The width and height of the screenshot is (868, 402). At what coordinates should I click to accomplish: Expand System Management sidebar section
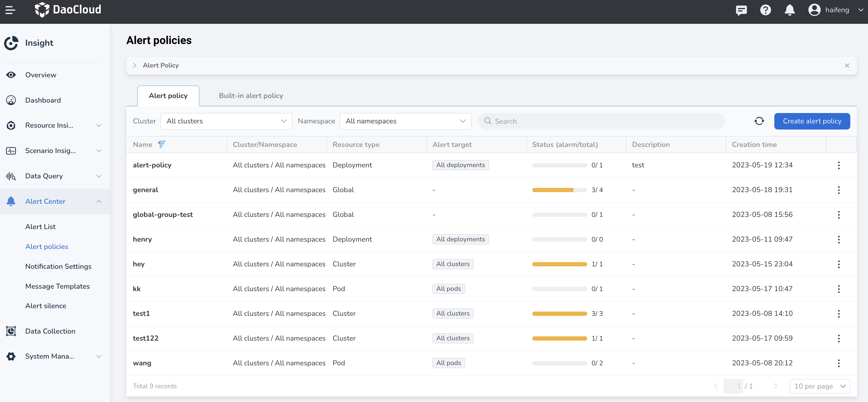point(99,356)
